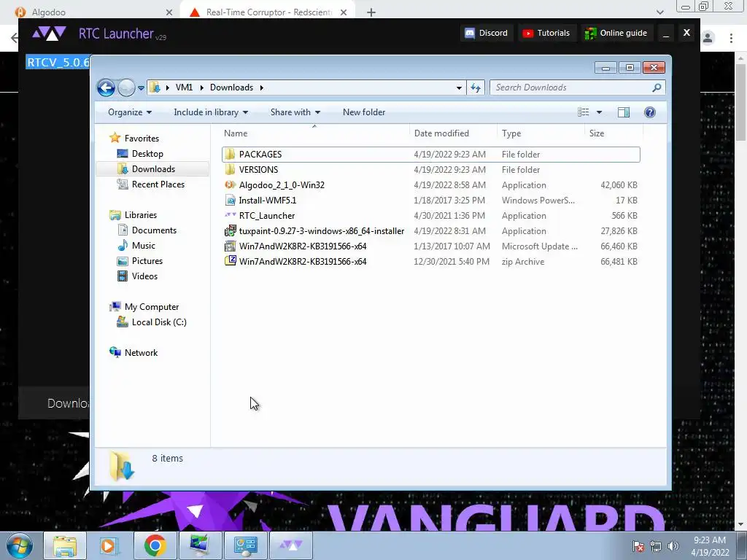Open the Chrome three-dot menu
Image resolution: width=747 pixels, height=560 pixels.
[x=731, y=38]
